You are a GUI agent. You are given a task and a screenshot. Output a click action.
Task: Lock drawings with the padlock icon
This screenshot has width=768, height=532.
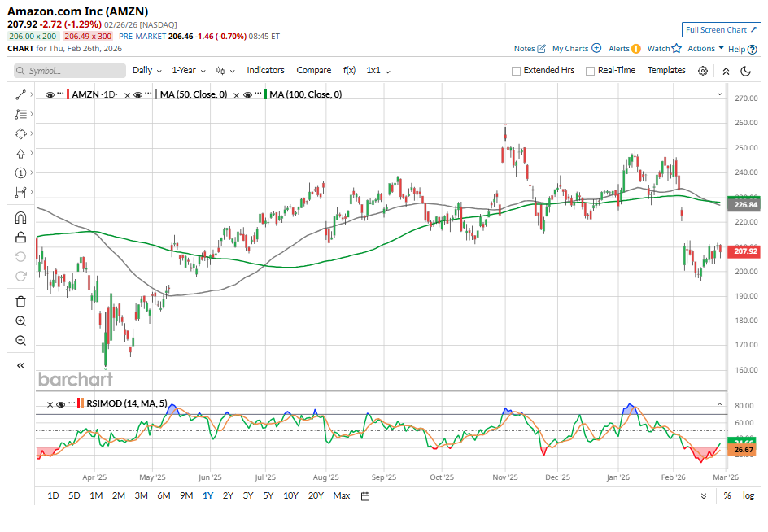click(x=20, y=238)
